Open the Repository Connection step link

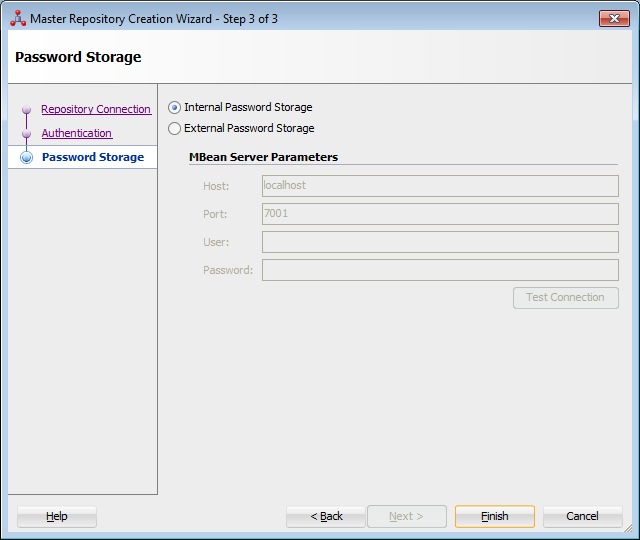pos(96,109)
